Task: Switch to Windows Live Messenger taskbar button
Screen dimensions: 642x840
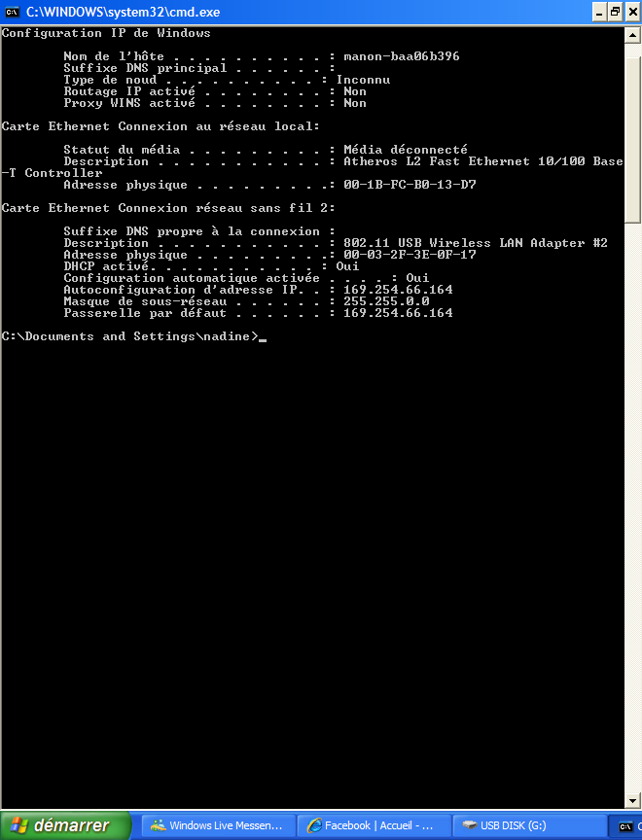Action: 219,825
